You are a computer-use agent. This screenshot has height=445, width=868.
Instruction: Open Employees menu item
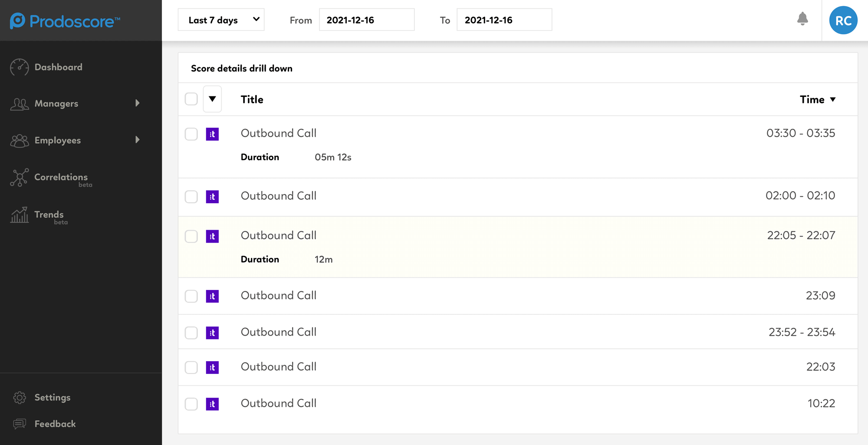pos(58,141)
